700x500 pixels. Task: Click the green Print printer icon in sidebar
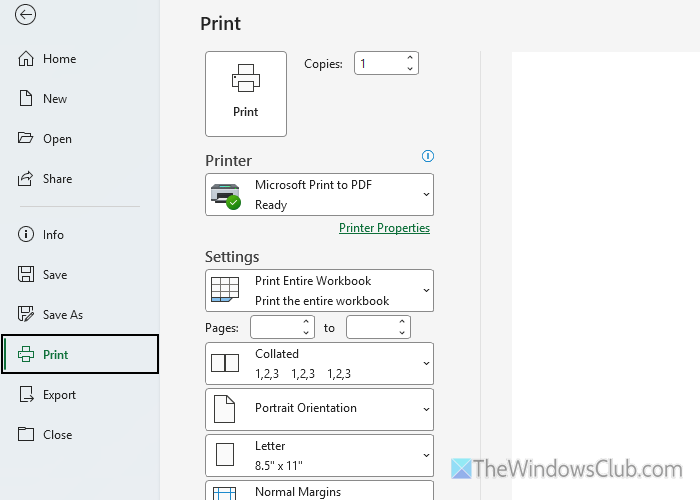25,354
